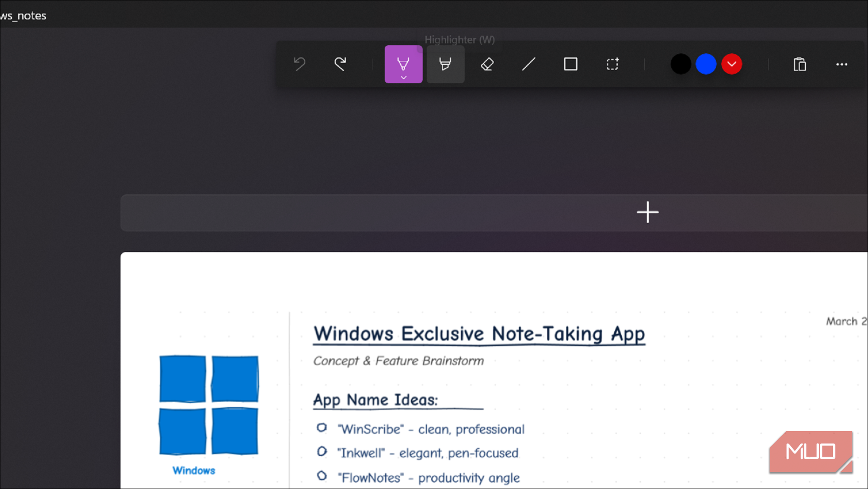Viewport: 868px width, 489px height.
Task: Click the 'Windows Exclusive Note-Taking App' title
Action: point(479,334)
